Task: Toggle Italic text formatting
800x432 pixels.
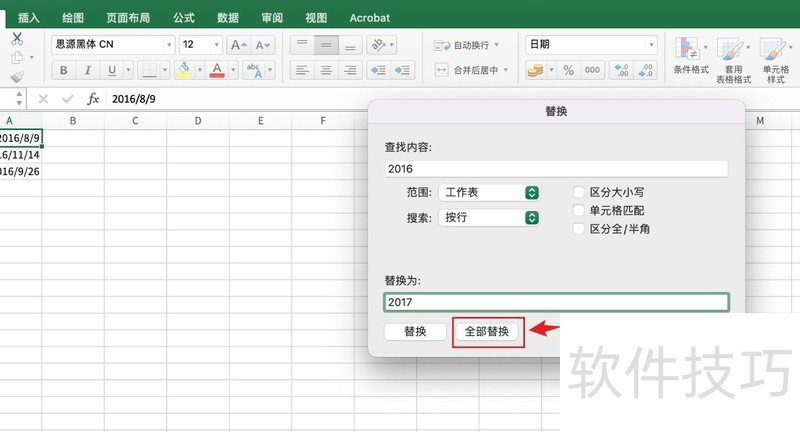Action: [88, 70]
